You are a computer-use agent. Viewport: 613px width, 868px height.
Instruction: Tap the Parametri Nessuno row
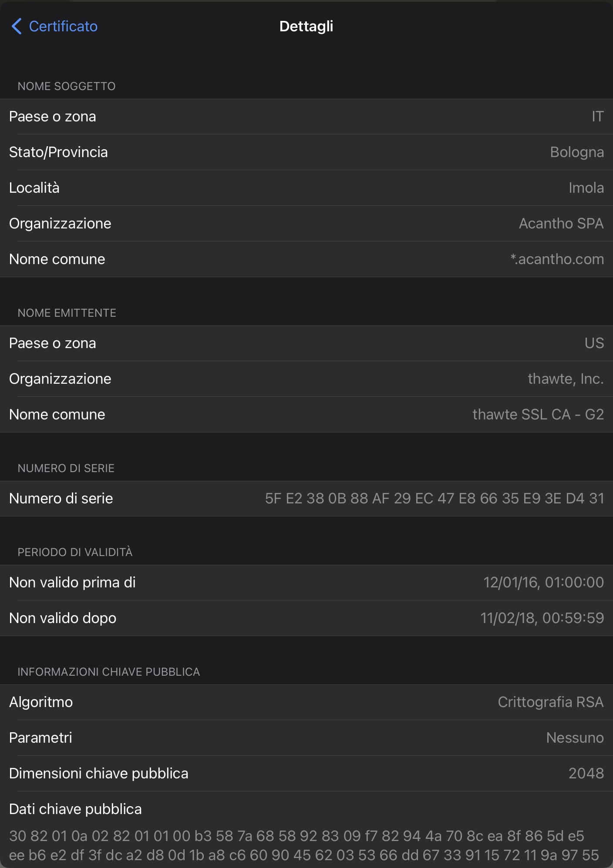click(306, 738)
